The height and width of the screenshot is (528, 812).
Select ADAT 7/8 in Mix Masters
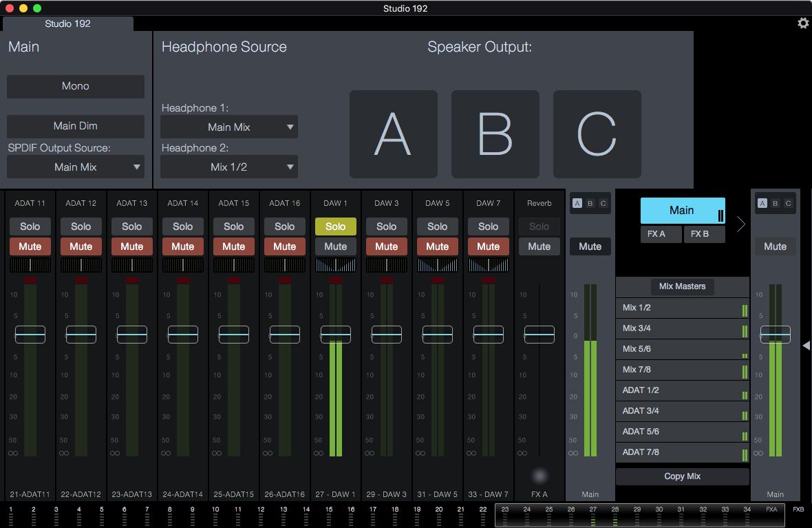683,452
